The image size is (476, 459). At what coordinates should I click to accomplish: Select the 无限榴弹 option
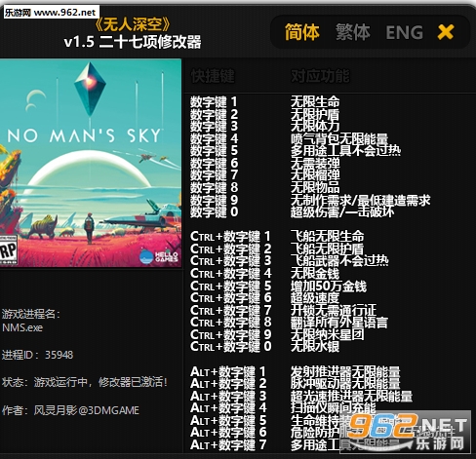(x=315, y=175)
